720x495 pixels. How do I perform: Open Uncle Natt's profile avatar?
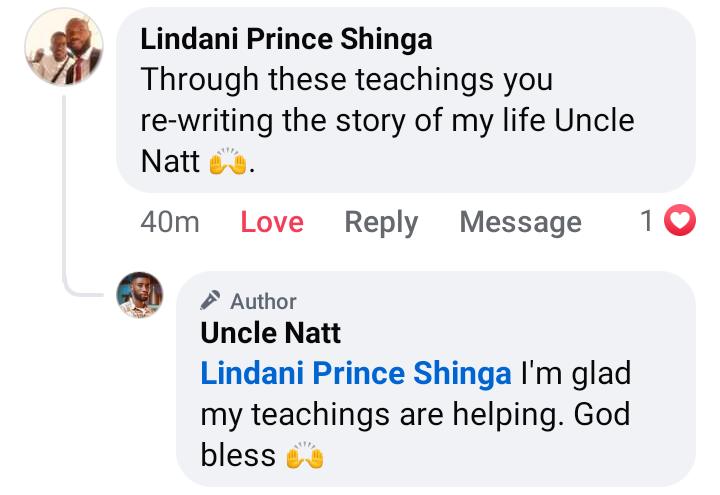tap(140, 294)
